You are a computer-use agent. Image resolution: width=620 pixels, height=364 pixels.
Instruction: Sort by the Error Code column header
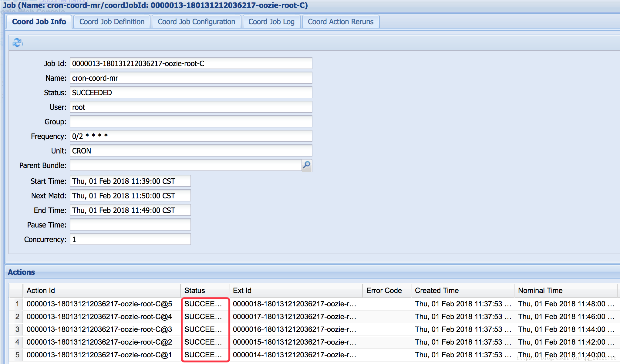[387, 291]
